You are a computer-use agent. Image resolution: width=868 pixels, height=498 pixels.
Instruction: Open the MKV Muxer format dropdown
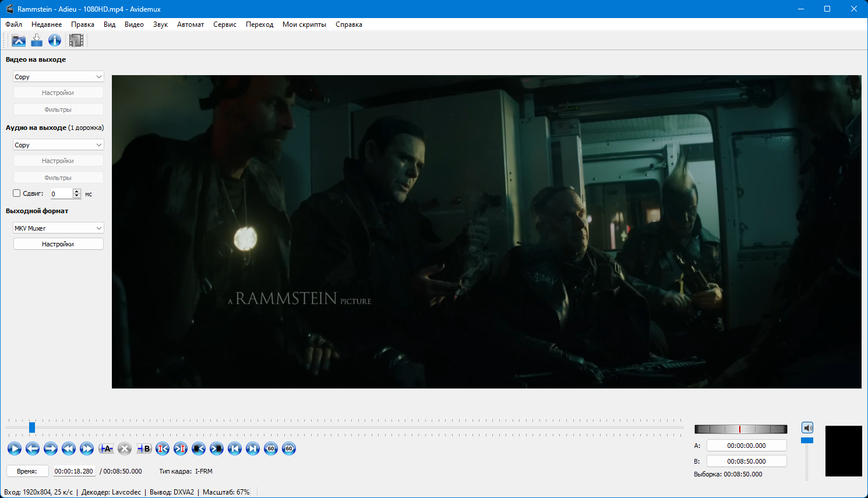click(58, 228)
